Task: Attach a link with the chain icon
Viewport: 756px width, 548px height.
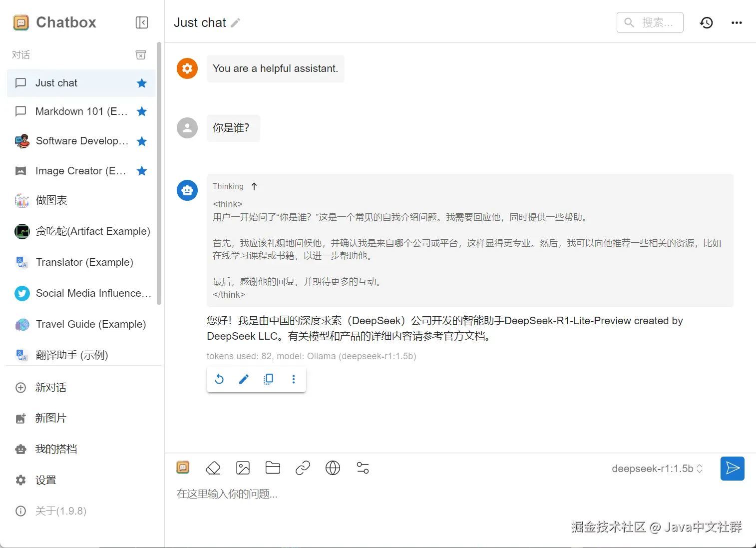Action: (x=303, y=468)
